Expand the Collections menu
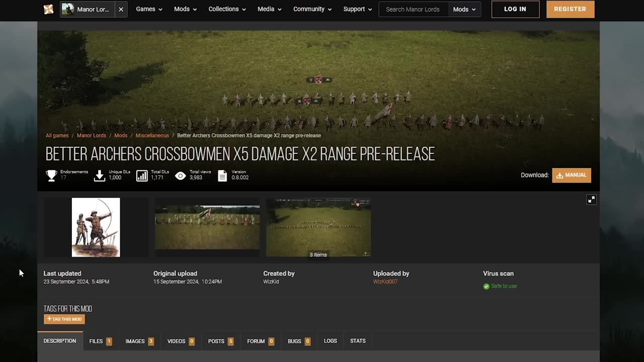 click(x=227, y=9)
